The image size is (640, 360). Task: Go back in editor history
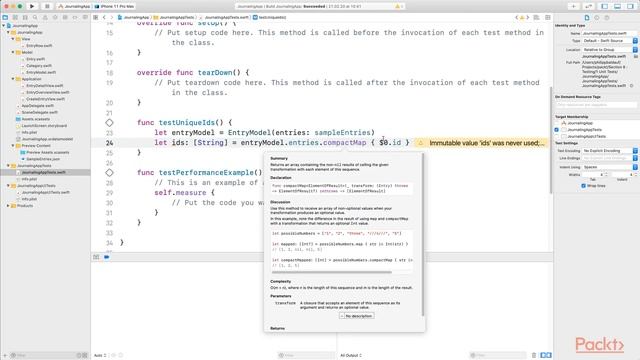[x=104, y=18]
